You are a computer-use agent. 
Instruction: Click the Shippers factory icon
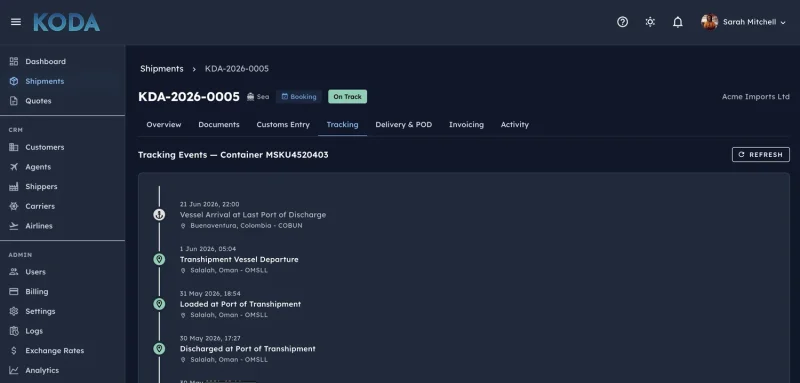point(14,187)
